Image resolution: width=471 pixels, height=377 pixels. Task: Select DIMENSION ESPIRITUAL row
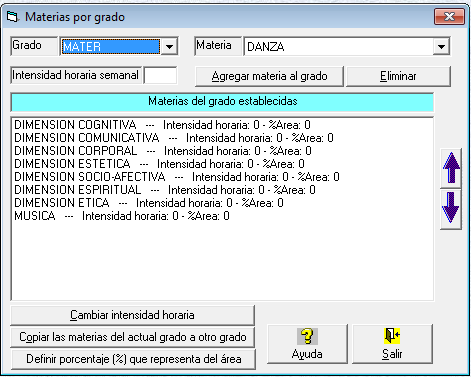click(222, 190)
